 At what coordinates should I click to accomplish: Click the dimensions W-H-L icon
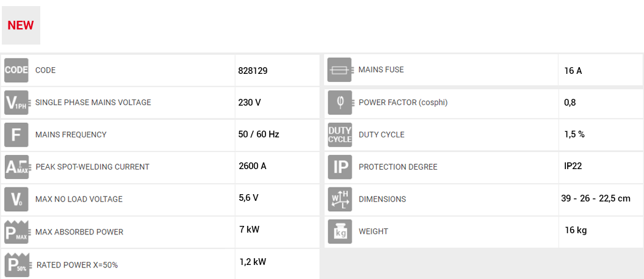[x=339, y=199]
